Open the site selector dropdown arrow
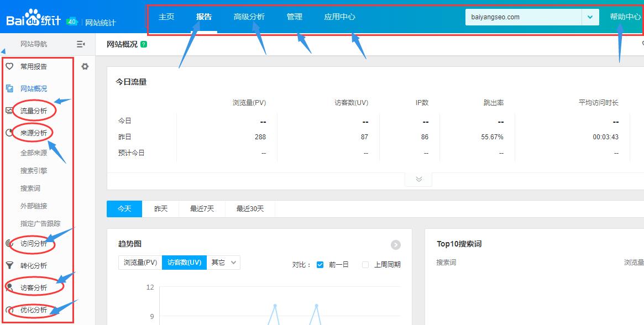The width and height of the screenshot is (644, 325). coord(590,17)
